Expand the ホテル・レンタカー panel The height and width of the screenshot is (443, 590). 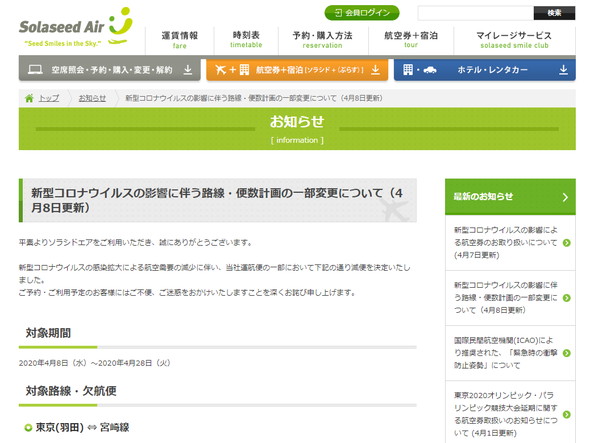coord(485,70)
